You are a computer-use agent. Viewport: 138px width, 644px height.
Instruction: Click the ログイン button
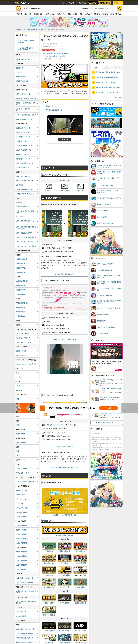coord(118,3)
